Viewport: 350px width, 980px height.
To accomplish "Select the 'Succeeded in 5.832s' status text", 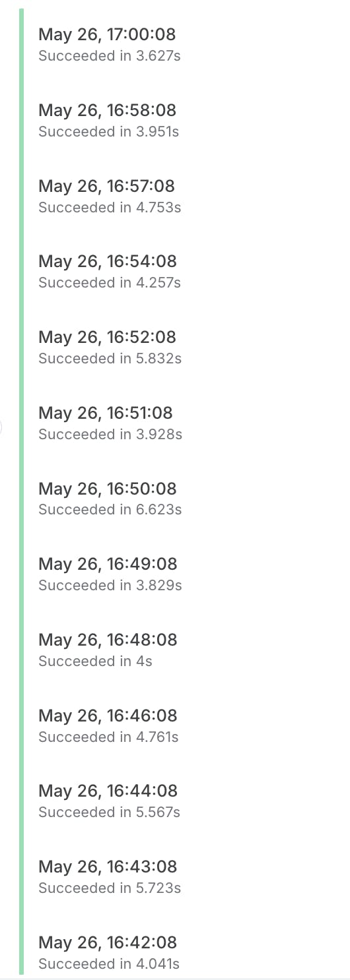I will tap(110, 359).
